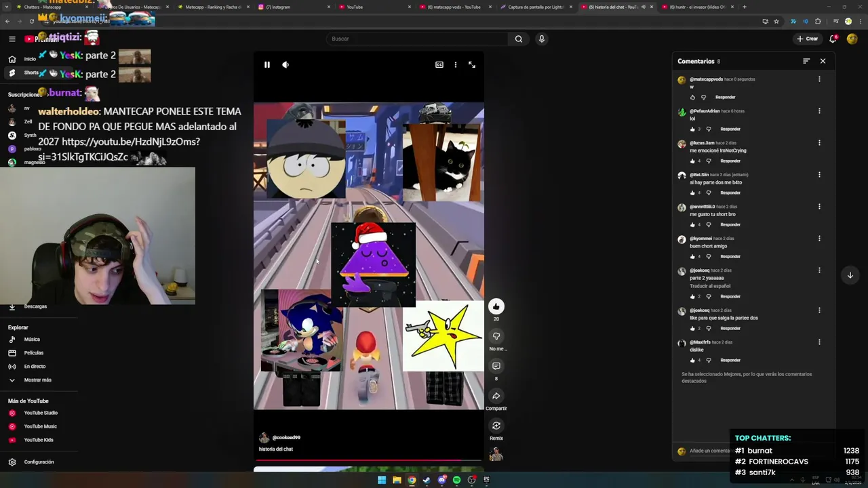This screenshot has height=488, width=868.
Task: Open comments using the Short's comment icon
Action: 496,366
